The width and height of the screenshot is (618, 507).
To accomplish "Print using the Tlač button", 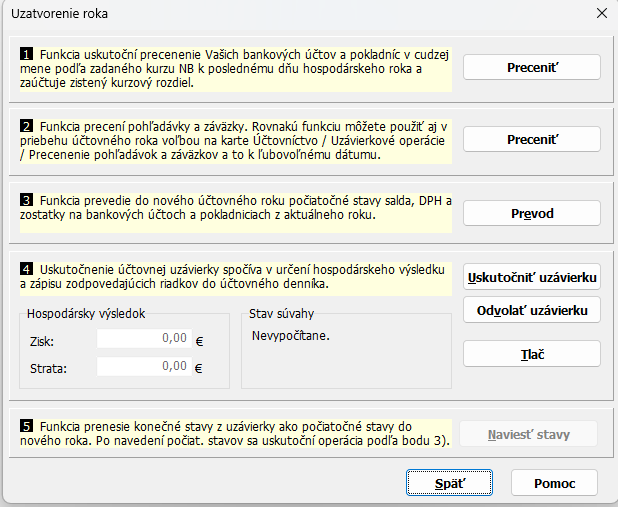I will pos(531,354).
